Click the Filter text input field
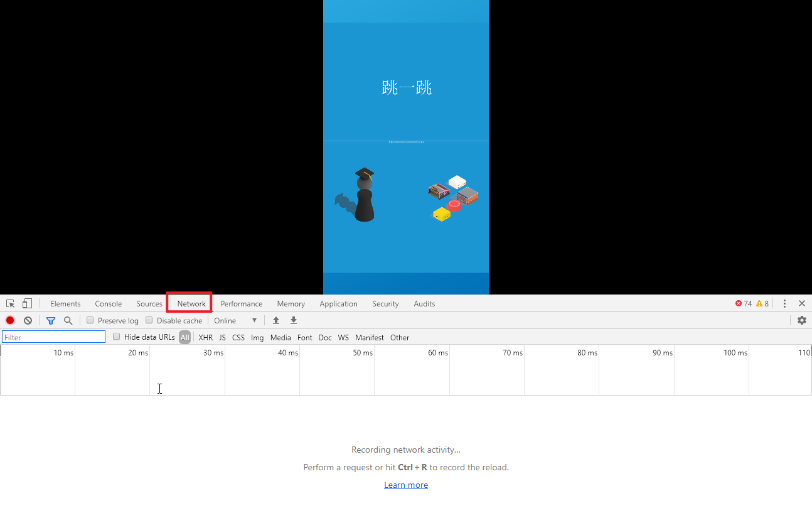Screen dimensions: 812x518 click(53, 337)
